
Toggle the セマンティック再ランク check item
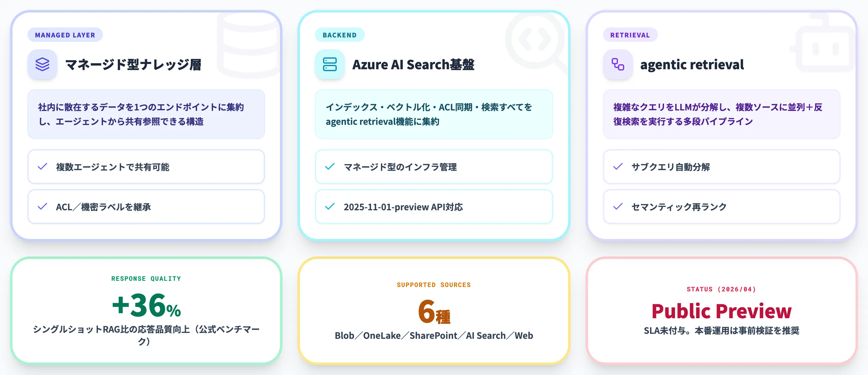point(721,207)
